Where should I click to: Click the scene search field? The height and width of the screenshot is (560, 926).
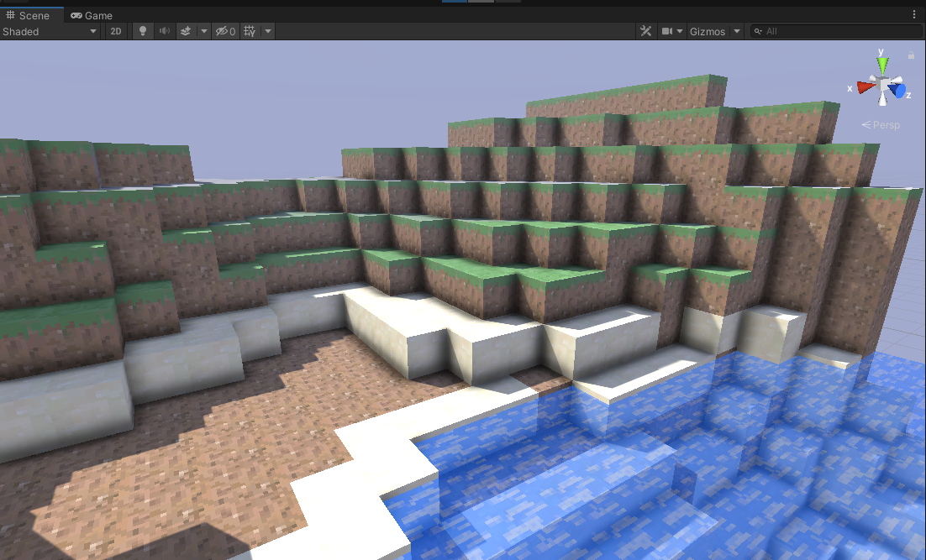coord(836,31)
